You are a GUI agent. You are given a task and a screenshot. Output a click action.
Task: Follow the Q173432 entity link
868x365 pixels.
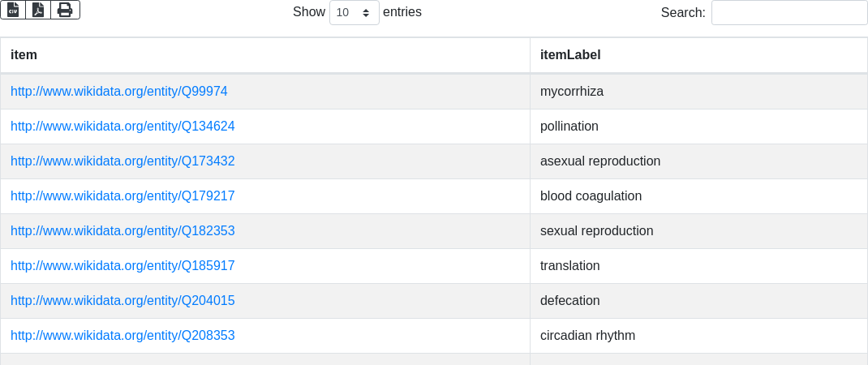point(122,161)
